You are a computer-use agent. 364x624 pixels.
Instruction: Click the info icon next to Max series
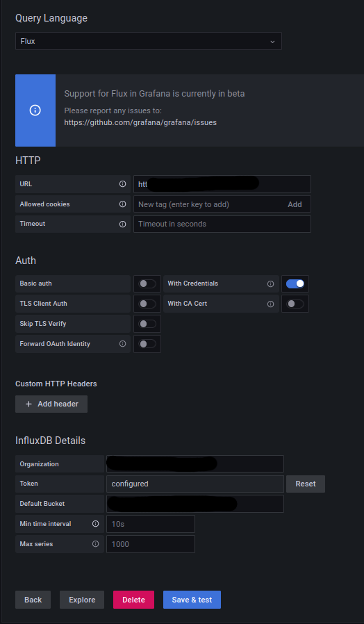tap(95, 543)
